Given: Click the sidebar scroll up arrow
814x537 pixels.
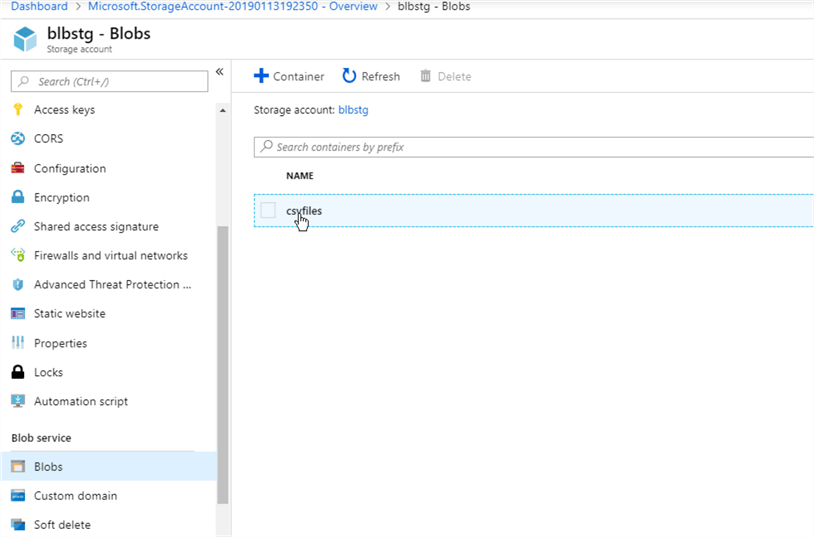Looking at the screenshot, I should pos(223,111).
